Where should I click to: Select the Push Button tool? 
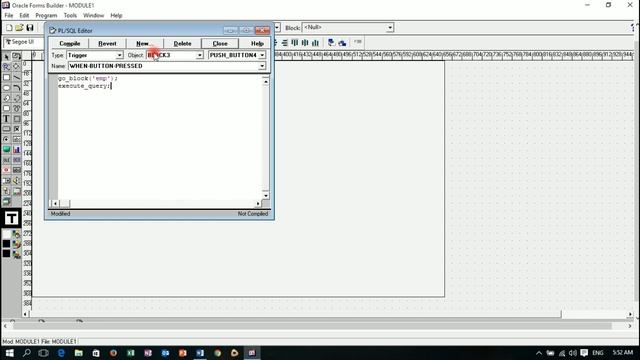(7, 129)
